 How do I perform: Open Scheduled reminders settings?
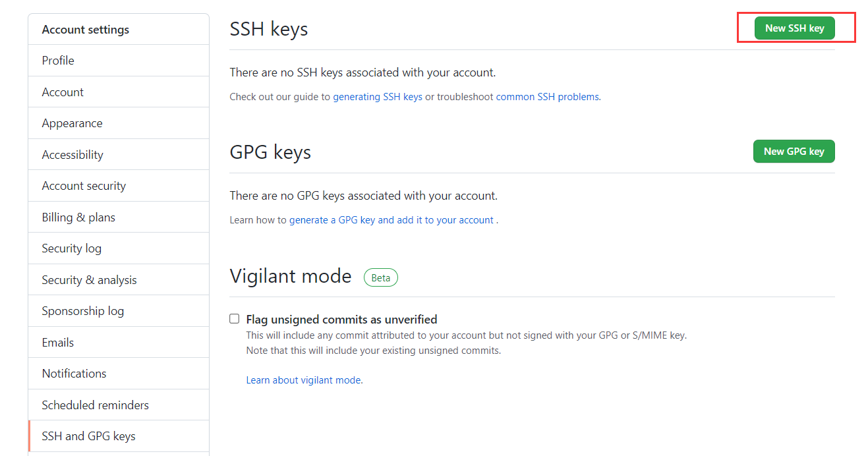point(95,405)
